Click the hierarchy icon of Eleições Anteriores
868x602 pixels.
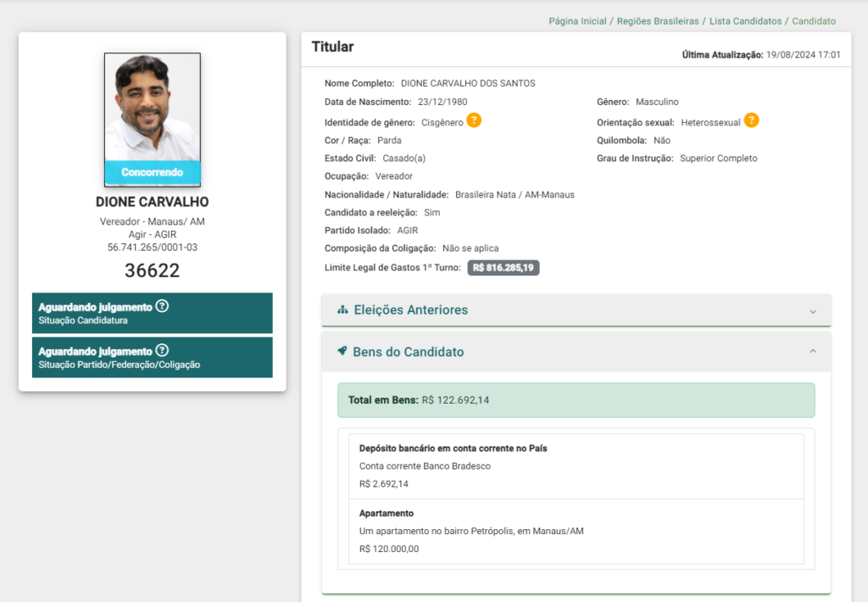click(342, 310)
